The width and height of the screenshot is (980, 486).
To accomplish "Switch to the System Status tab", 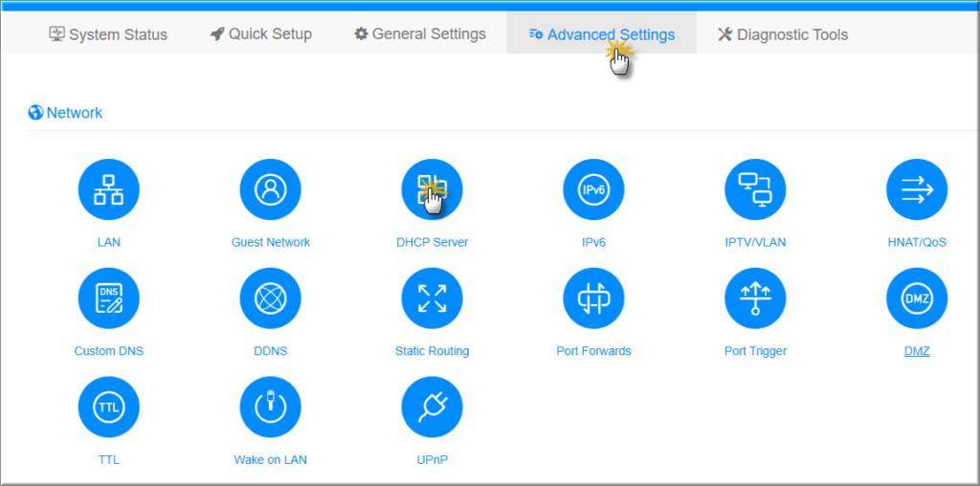I will (x=108, y=34).
